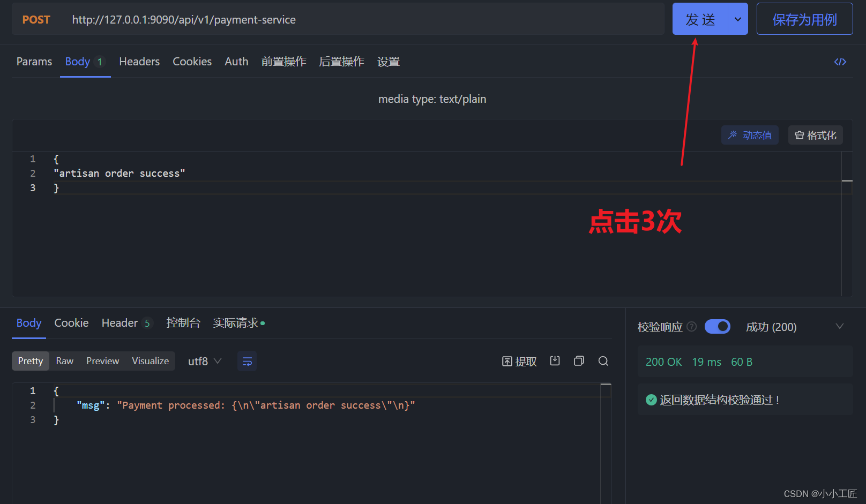Click the 格式化 format button

(815, 135)
